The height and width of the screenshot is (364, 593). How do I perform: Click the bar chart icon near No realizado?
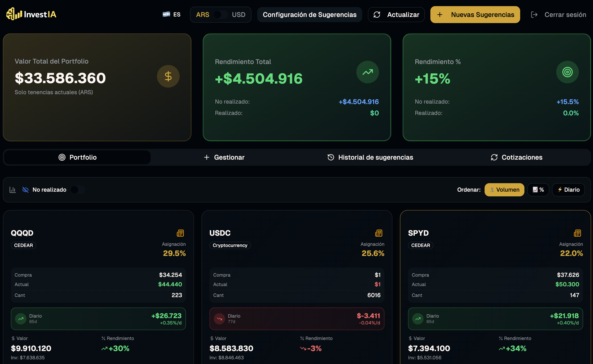(12, 190)
